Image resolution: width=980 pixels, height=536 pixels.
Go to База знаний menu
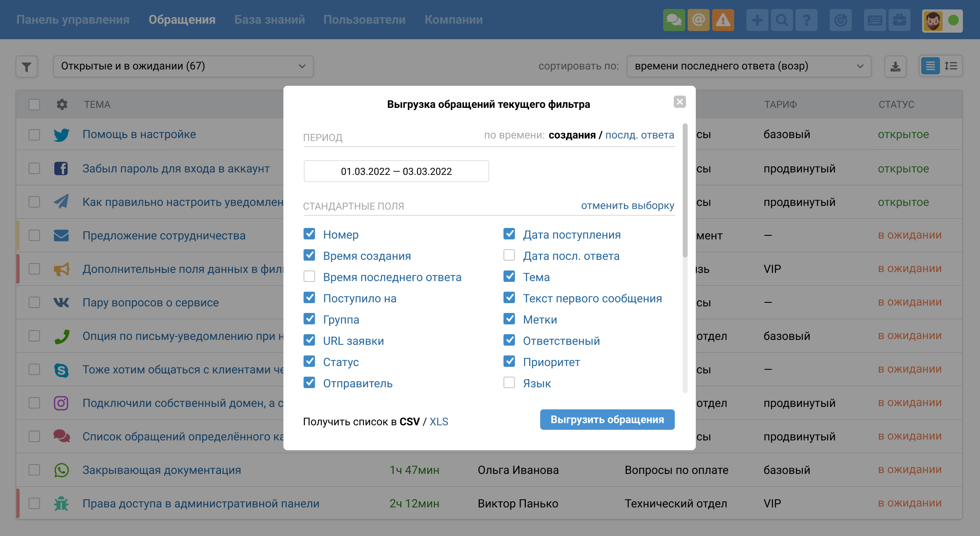point(269,20)
